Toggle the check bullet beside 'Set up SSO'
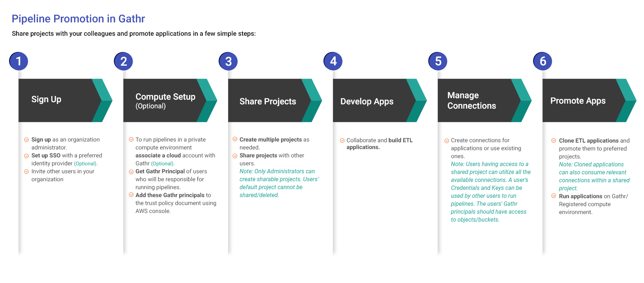The width and height of the screenshot is (644, 283). pyautogui.click(x=26, y=156)
